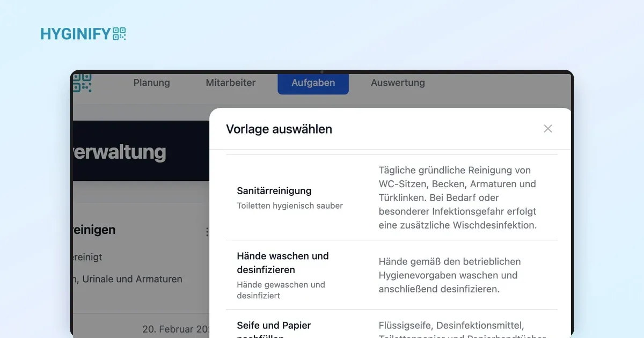Click the Vorlage auswählen dialog title
Viewport: 644px width, 338px height.
point(279,129)
